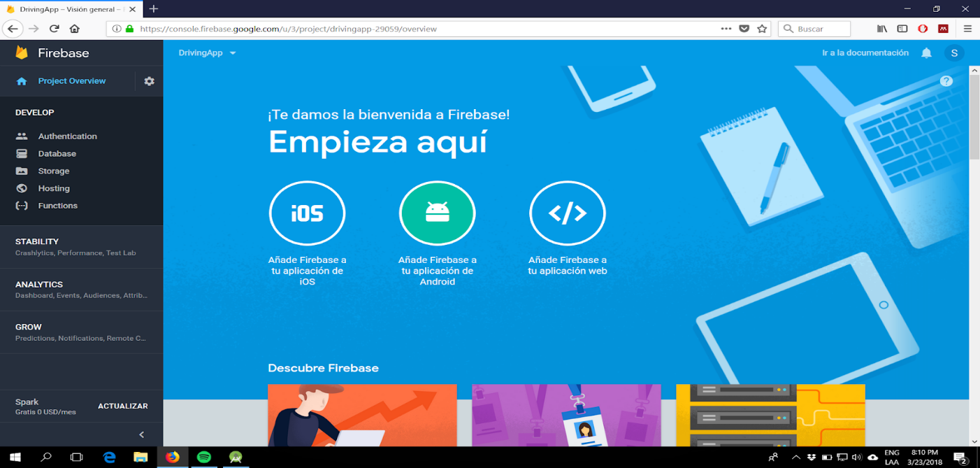Open the notifications bell
Viewport: 980px width, 468px height.
tap(926, 53)
